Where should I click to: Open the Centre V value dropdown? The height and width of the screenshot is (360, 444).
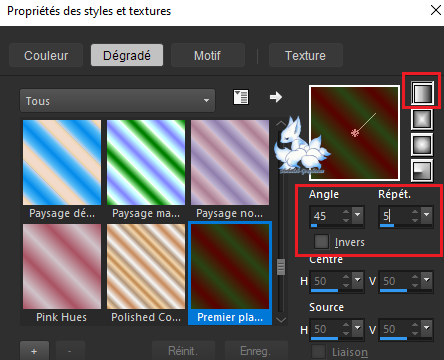click(427, 280)
